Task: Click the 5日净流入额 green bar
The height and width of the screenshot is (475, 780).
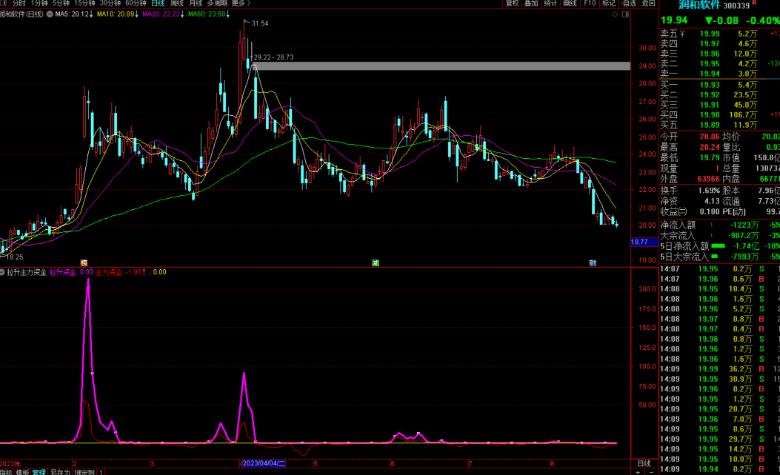Action: tap(718, 246)
